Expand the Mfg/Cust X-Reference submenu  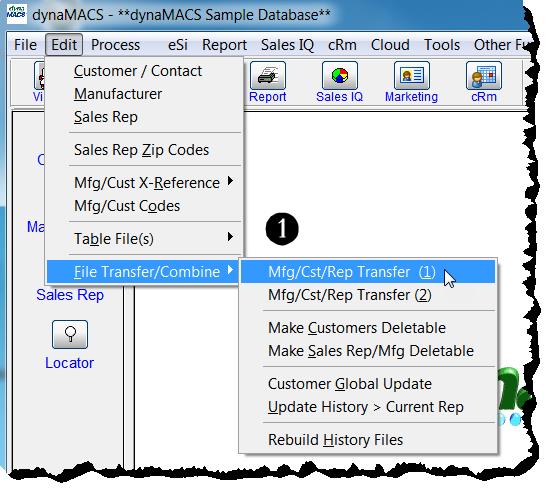(145, 183)
